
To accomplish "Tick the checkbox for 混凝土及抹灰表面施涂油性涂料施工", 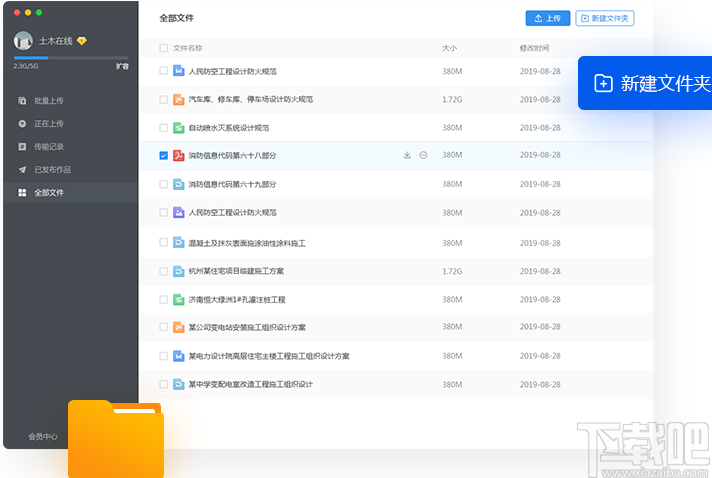I will tap(163, 242).
